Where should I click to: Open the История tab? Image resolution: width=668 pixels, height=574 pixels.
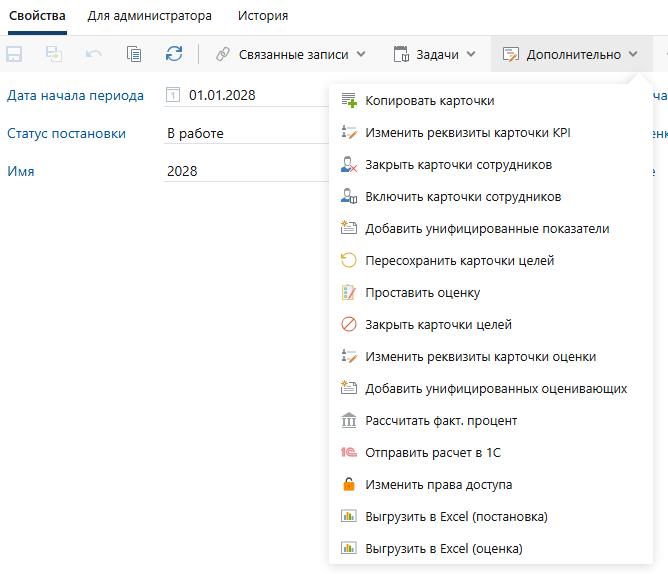(263, 16)
